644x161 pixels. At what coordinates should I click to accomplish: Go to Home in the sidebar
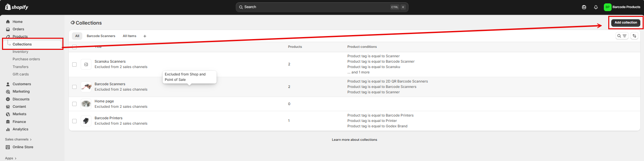[18, 22]
